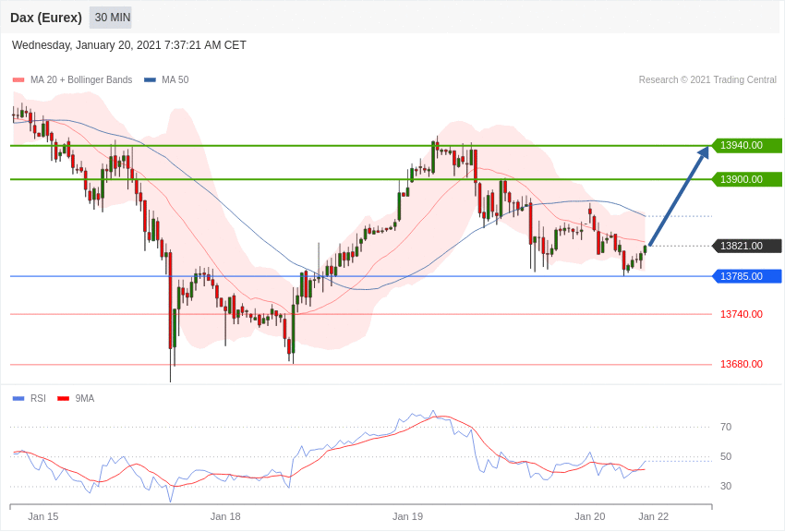Viewport: 785px width, 532px height.
Task: Select the 9MA legend label
Action: (85, 398)
